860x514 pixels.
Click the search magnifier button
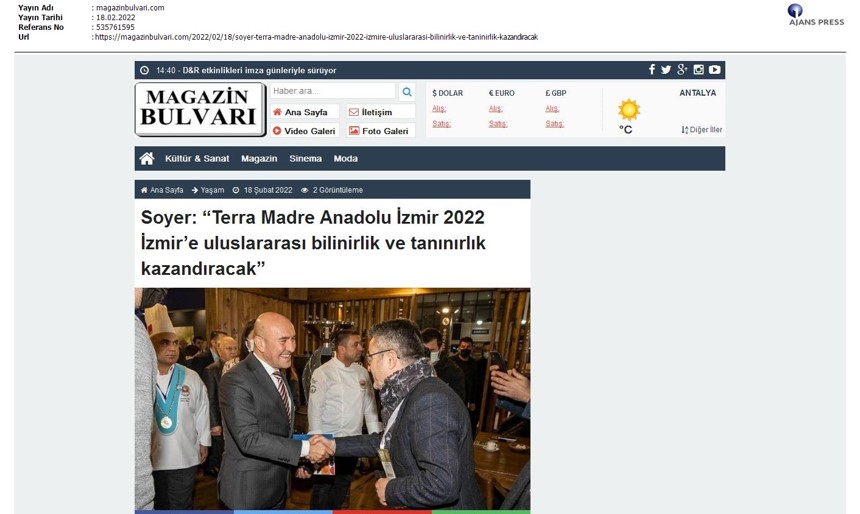tap(407, 92)
